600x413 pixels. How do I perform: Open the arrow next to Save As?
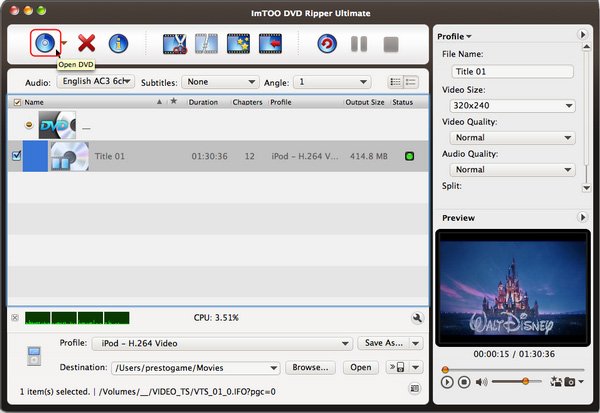pos(416,343)
